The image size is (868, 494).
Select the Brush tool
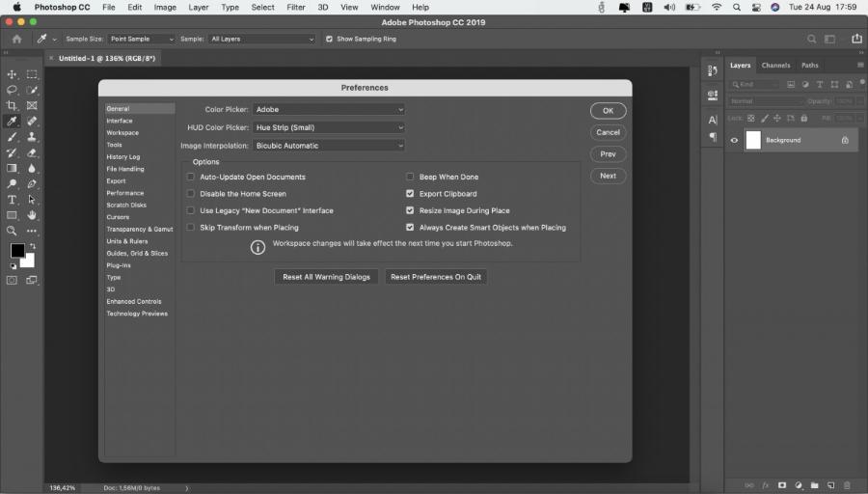(13, 137)
